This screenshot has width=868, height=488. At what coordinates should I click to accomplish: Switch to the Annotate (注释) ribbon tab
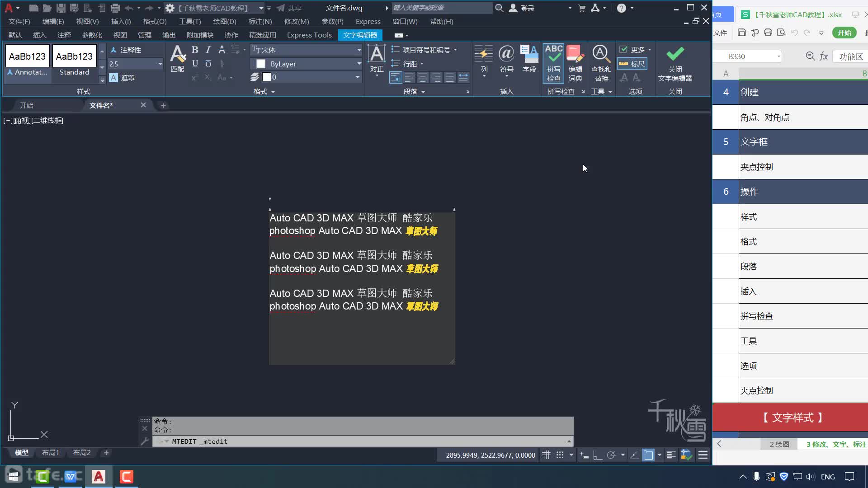tap(64, 35)
